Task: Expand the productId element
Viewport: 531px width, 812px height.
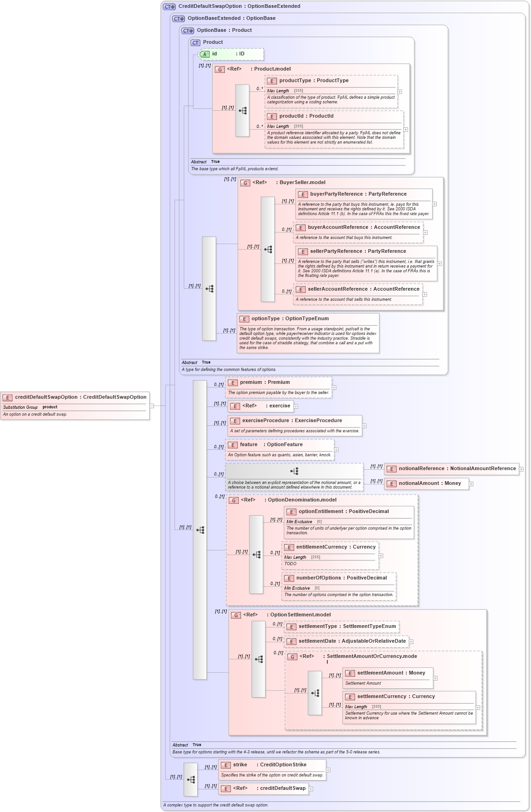Action: point(406,130)
